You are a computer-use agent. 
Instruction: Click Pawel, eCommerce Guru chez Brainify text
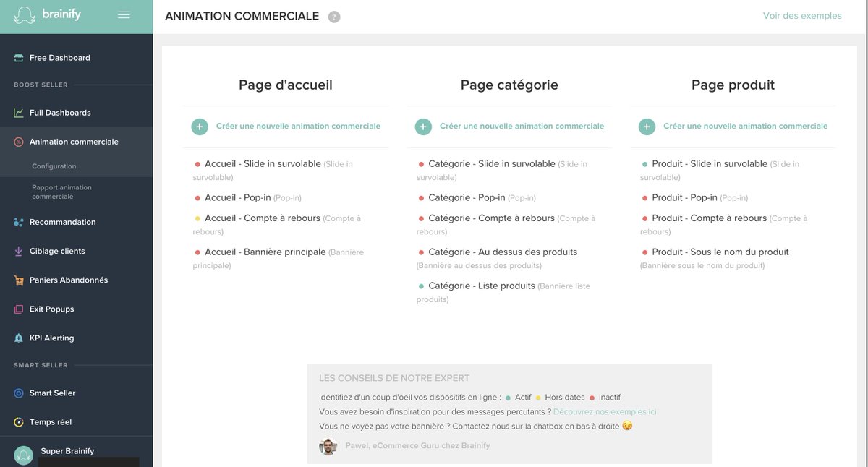(x=417, y=446)
